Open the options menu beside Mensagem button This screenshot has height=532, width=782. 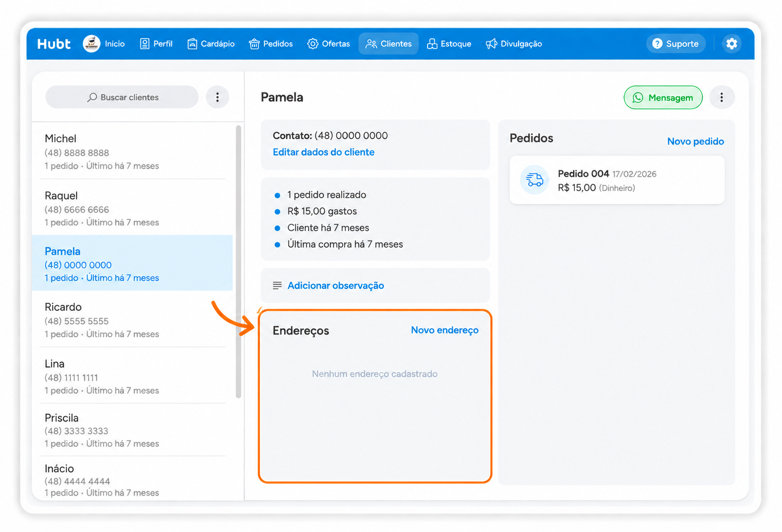pyautogui.click(x=722, y=98)
